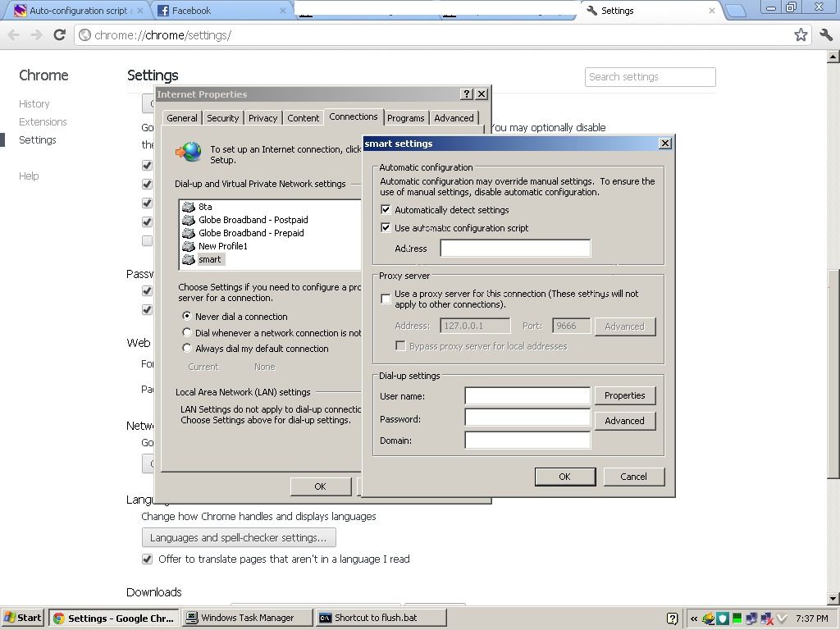Select Globe Broadband - Postpaid list entry text

pyautogui.click(x=253, y=220)
